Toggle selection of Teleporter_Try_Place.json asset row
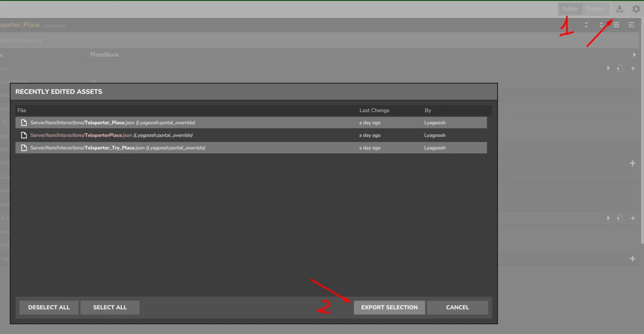Screen dimensions: 644x334 [215, 148]
